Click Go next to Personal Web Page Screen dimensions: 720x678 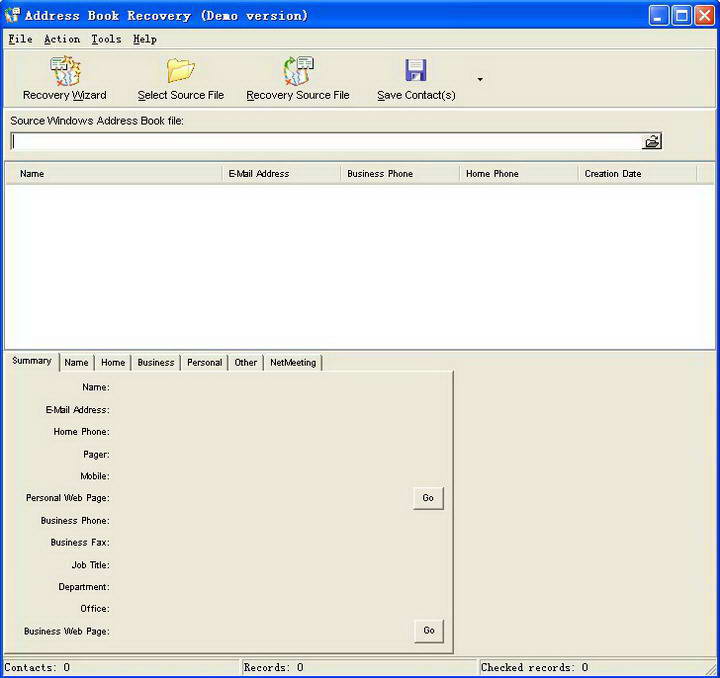click(428, 498)
